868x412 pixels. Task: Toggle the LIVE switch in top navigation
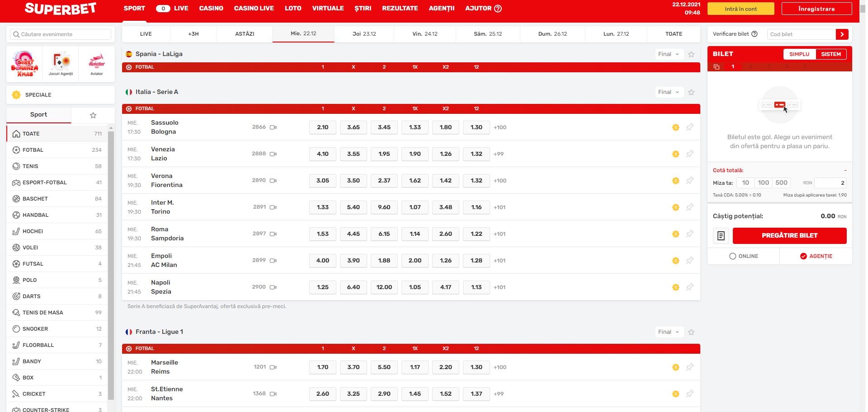(163, 9)
